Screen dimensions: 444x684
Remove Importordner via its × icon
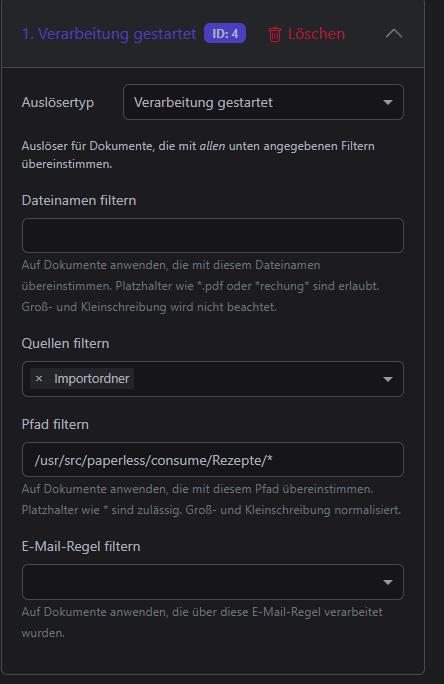tap(39, 379)
